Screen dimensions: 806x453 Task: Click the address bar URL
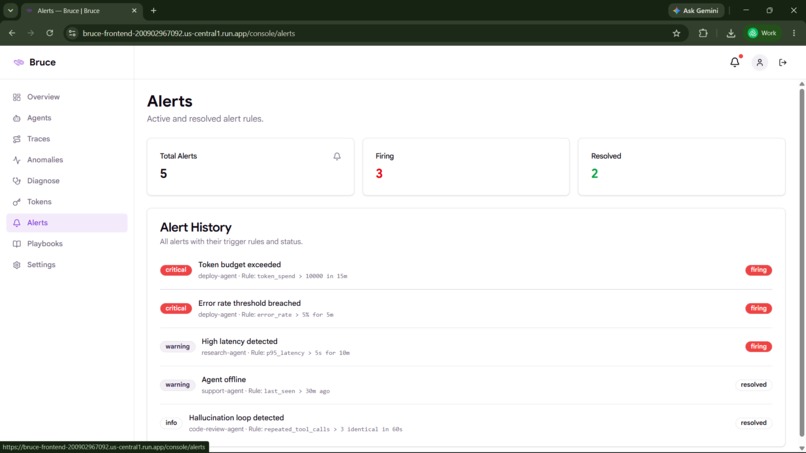pos(189,33)
